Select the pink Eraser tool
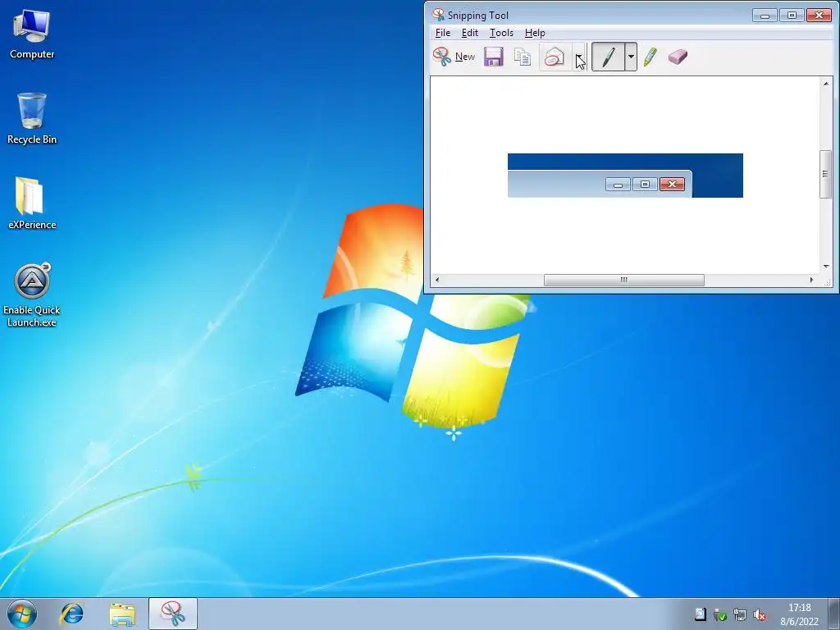840x630 pixels. coord(678,57)
